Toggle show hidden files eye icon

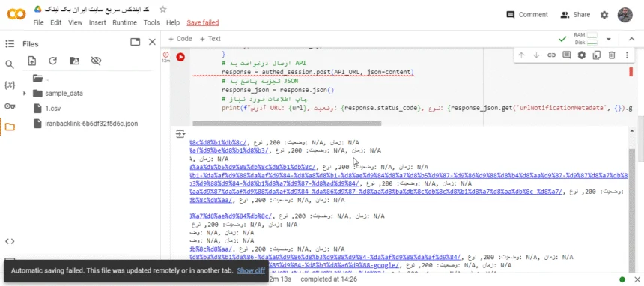[x=96, y=61]
